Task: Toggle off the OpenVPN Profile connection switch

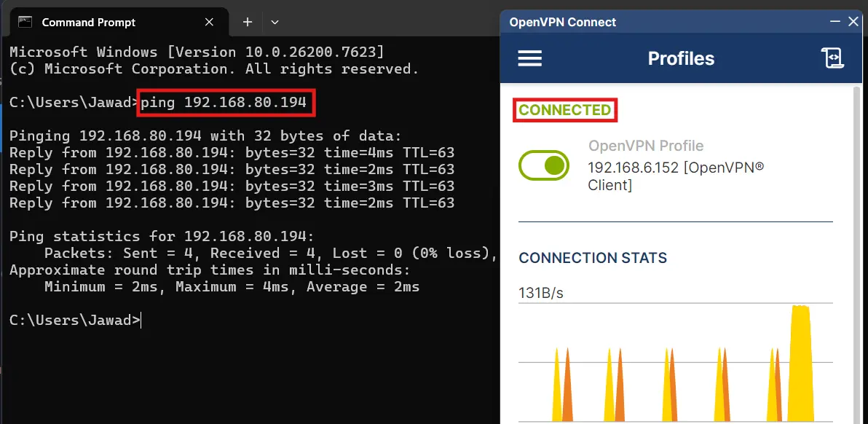Action: click(544, 165)
